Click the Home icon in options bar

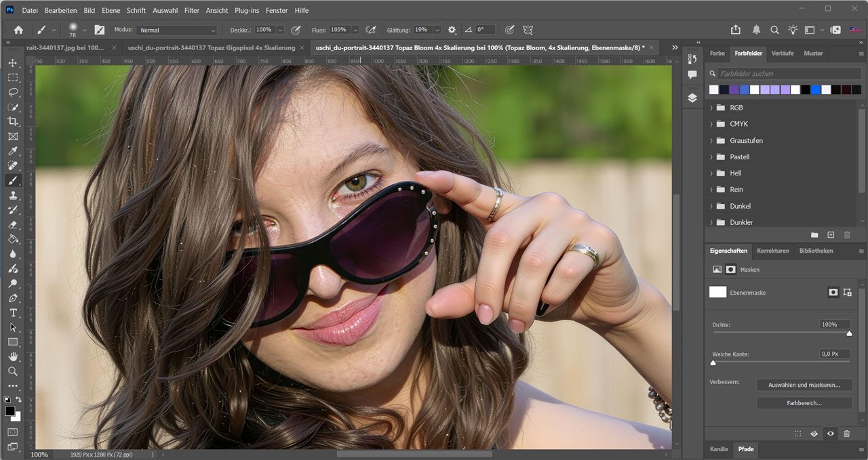click(x=18, y=30)
